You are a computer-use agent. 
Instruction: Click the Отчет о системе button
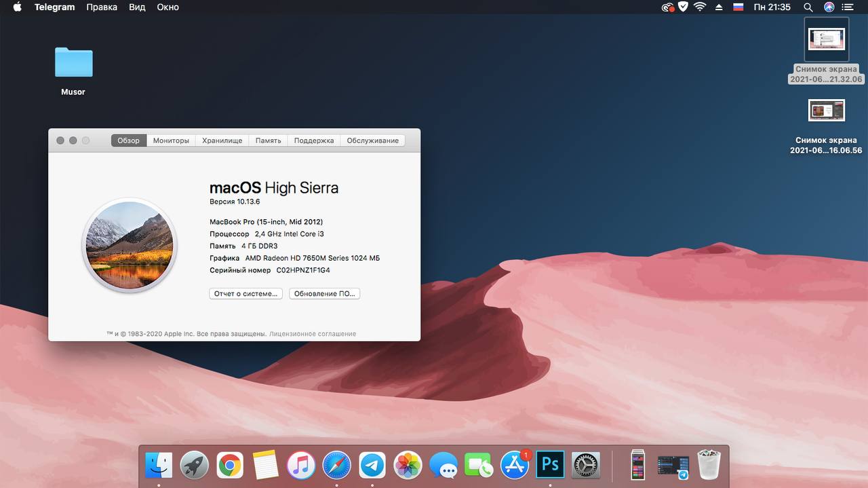[x=245, y=294]
